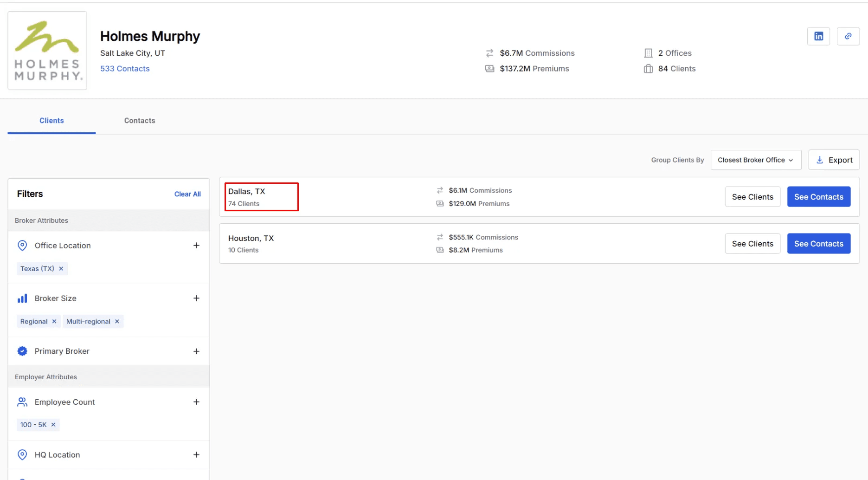Screen dimensions: 868x480
Task: Open the Closest Broker Office dropdown
Action: pos(756,160)
